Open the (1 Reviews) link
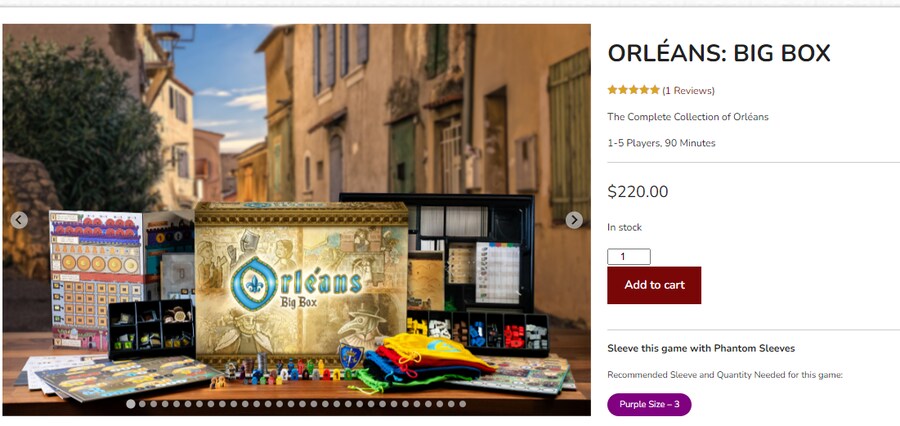 [688, 91]
